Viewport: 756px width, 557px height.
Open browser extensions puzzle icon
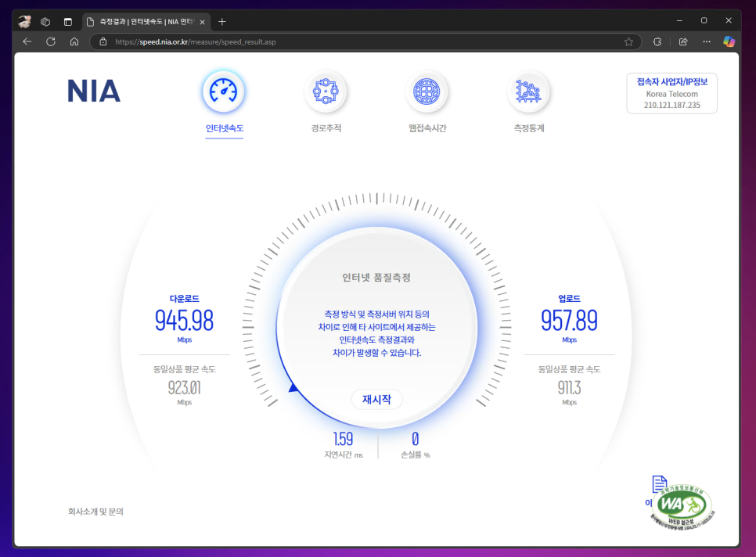(657, 42)
